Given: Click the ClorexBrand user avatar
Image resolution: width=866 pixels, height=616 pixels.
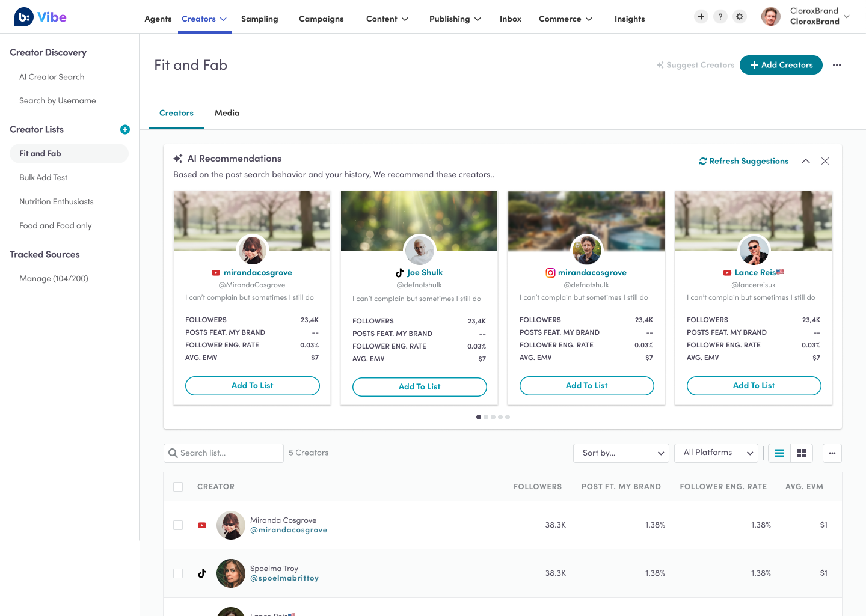Looking at the screenshot, I should point(771,17).
